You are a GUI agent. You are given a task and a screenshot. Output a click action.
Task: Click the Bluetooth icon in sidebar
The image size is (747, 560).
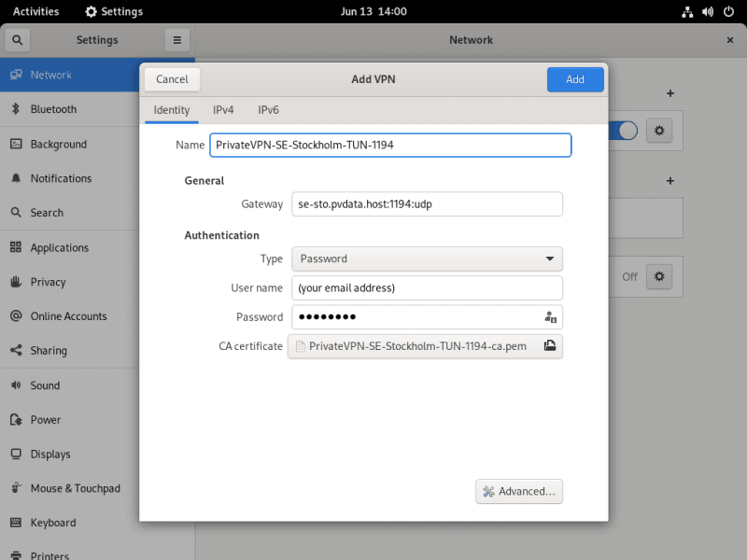pos(16,109)
